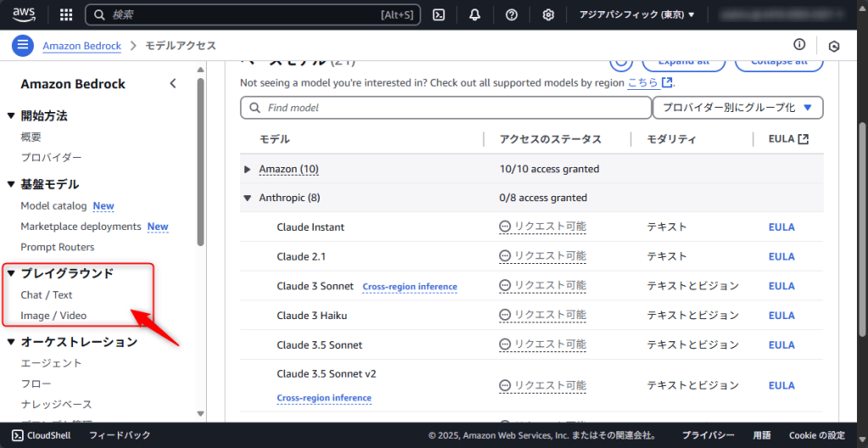Click the request status icon for Claude Instant
868x448 pixels.
coord(504,227)
